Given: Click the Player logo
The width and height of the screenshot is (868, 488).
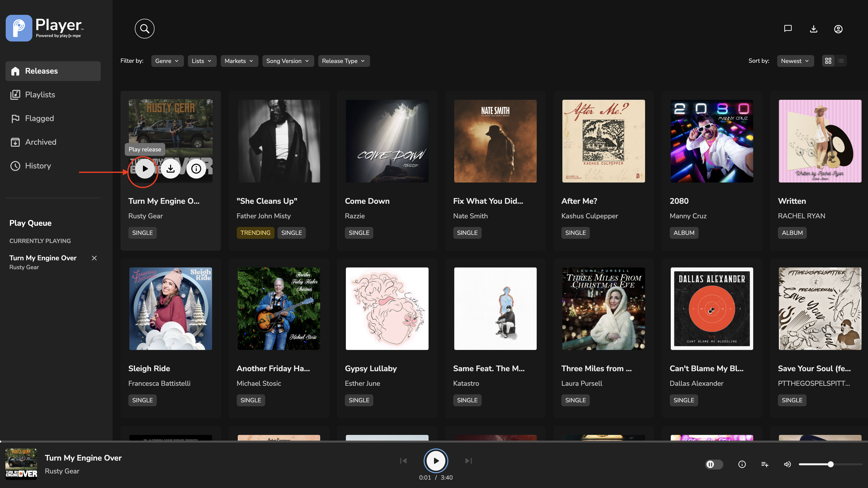Looking at the screenshot, I should click(x=44, y=28).
